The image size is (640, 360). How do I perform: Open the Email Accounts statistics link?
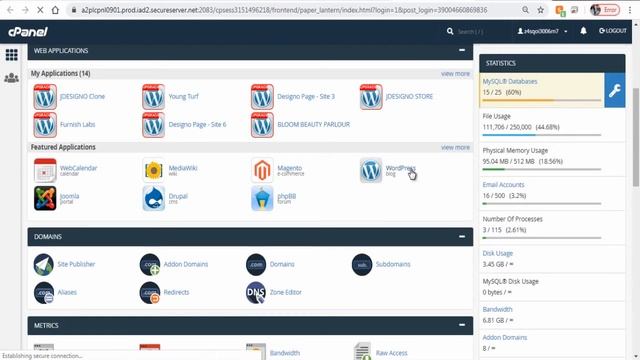pyautogui.click(x=503, y=185)
